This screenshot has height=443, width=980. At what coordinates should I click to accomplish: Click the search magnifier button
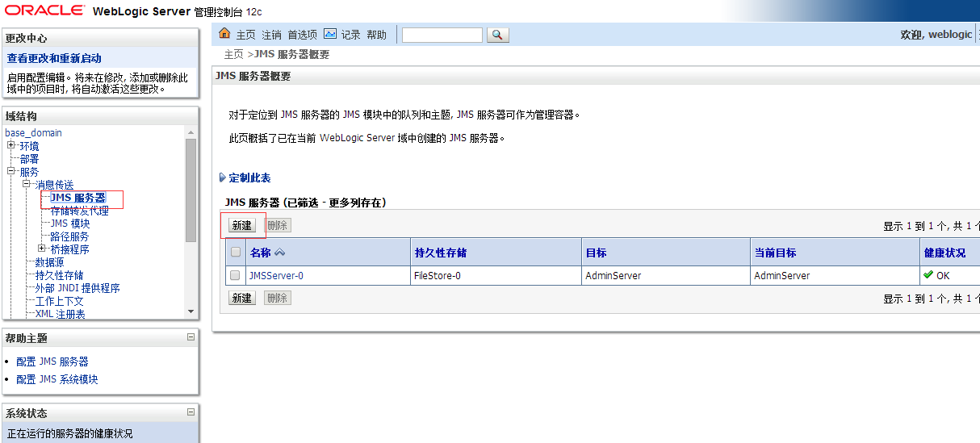497,35
